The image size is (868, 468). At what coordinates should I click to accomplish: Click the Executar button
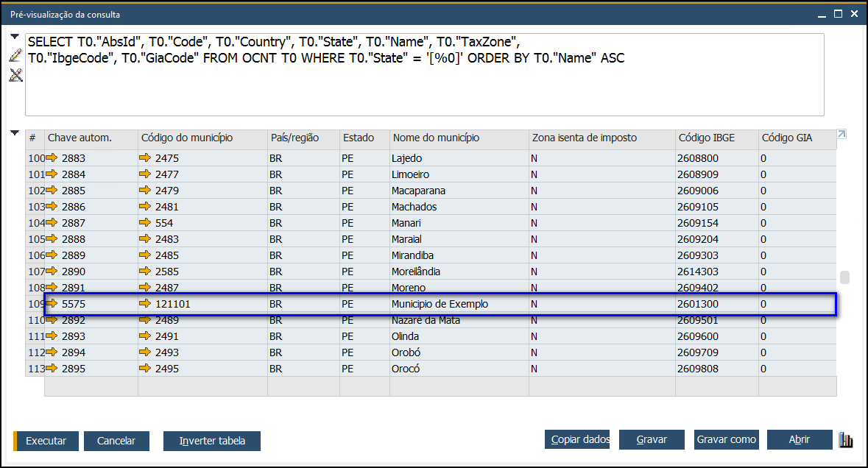pos(46,441)
